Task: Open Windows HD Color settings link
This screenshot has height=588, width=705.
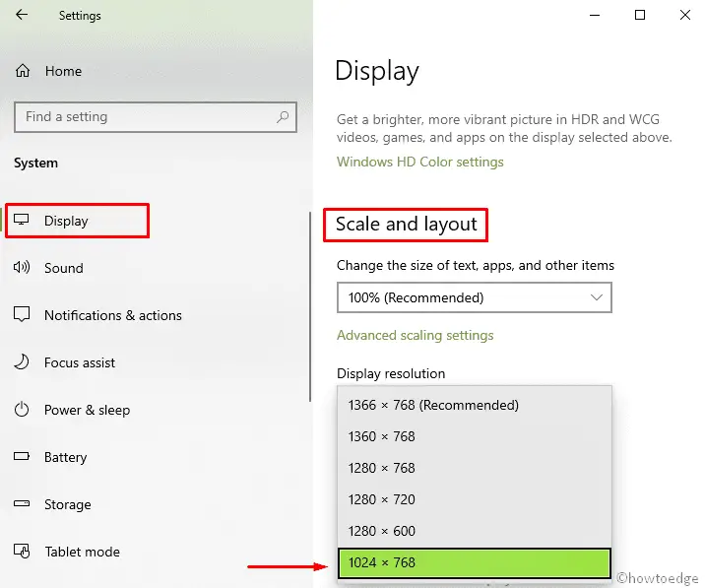Action: pyautogui.click(x=419, y=162)
